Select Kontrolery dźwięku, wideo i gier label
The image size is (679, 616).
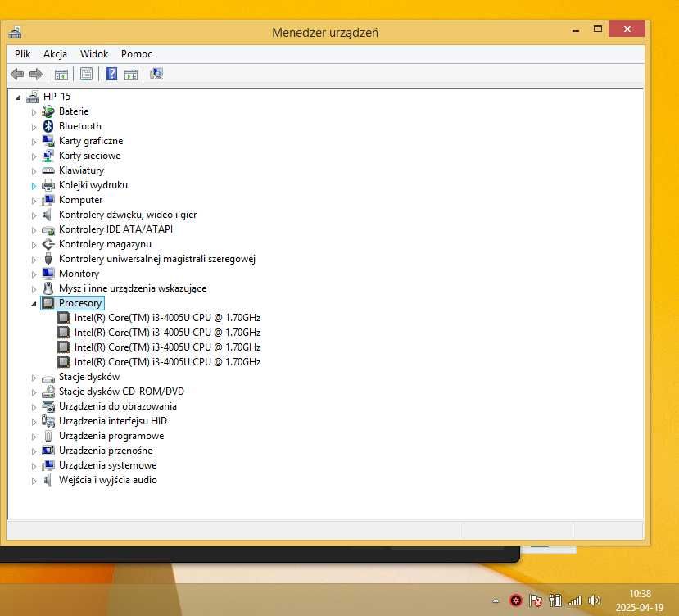coord(128,215)
